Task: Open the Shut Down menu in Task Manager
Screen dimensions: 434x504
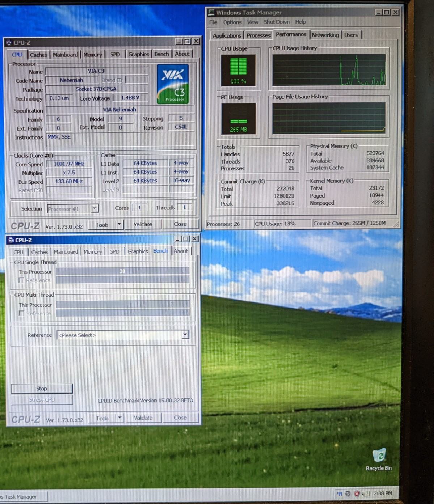Action: click(277, 22)
